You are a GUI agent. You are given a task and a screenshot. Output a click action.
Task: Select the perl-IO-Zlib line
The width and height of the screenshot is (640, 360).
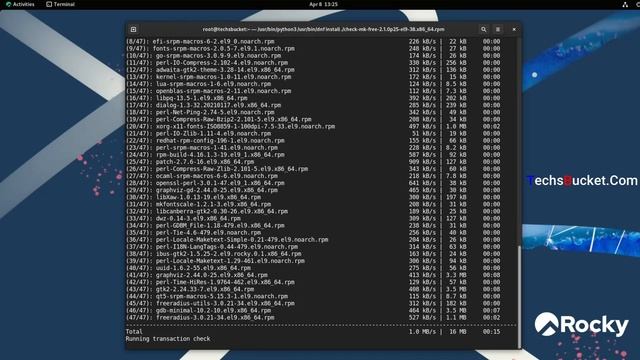pos(313,133)
